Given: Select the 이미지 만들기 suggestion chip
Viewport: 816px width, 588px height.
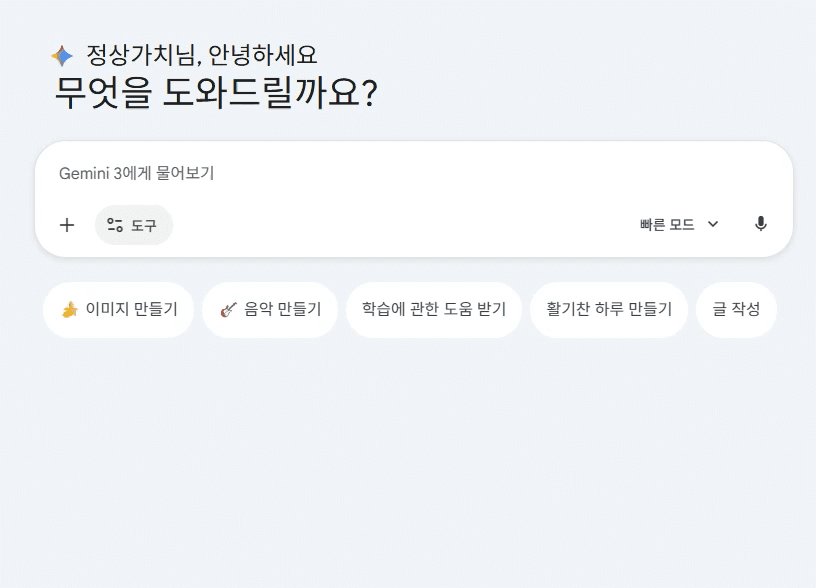Looking at the screenshot, I should (118, 310).
